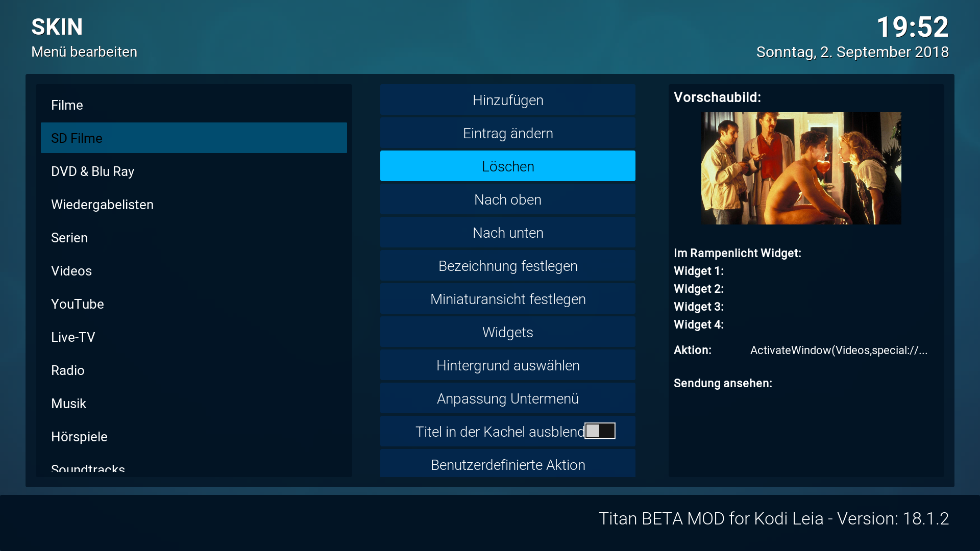This screenshot has height=551, width=980.
Task: Select the Serien list entry
Action: click(x=194, y=237)
